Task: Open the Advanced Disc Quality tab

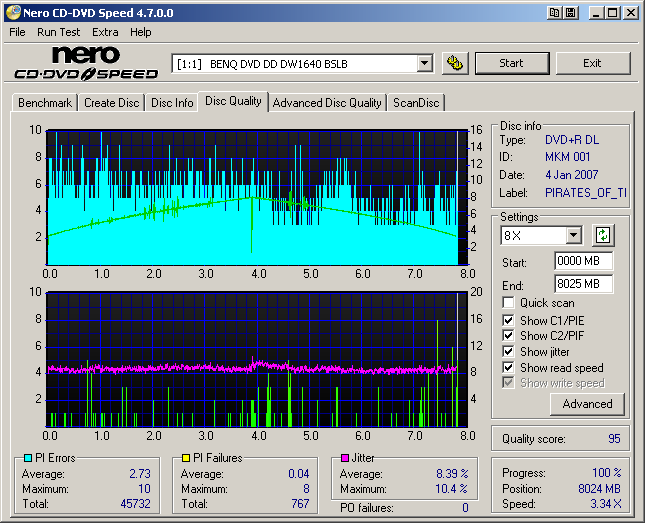Action: [x=327, y=103]
